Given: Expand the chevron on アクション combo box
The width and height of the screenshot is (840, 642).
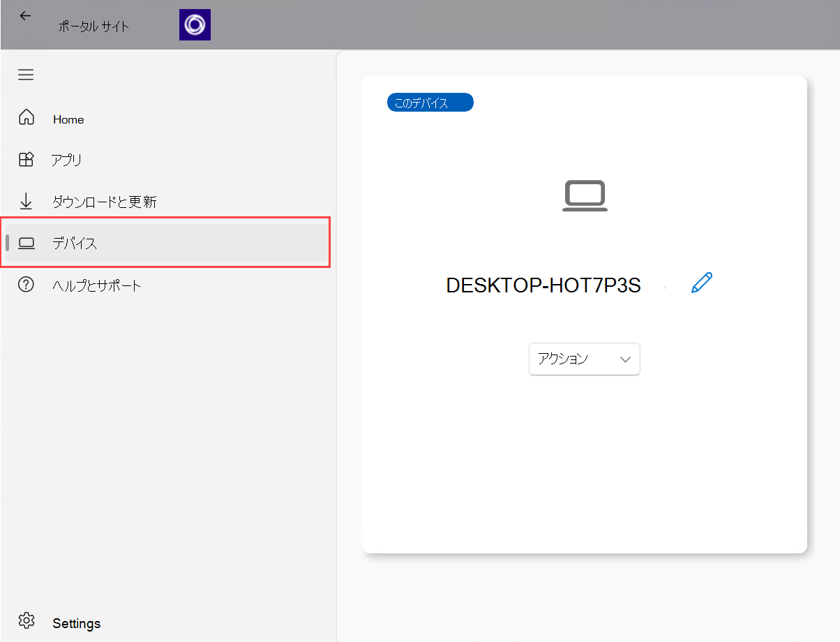Looking at the screenshot, I should click(625, 359).
